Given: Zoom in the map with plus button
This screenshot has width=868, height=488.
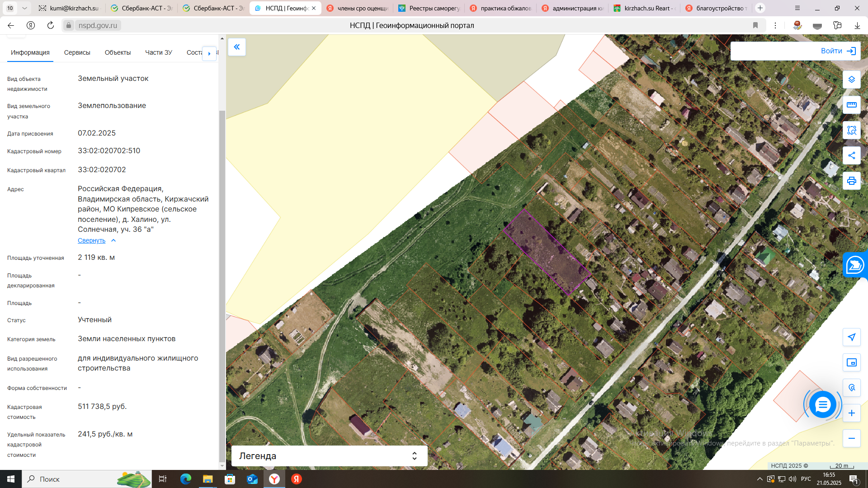Looking at the screenshot, I should coord(851,413).
